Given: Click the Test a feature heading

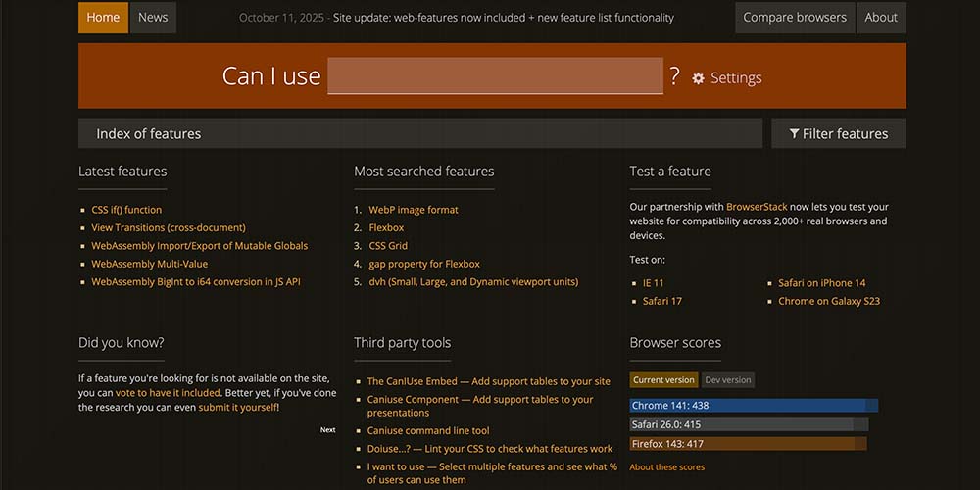Looking at the screenshot, I should pyautogui.click(x=670, y=171).
